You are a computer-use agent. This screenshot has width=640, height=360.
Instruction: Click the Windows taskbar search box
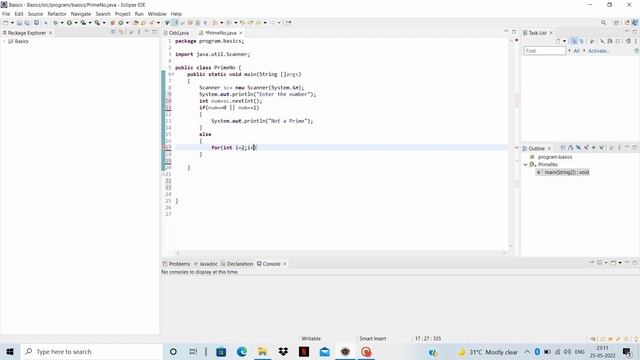(92, 352)
